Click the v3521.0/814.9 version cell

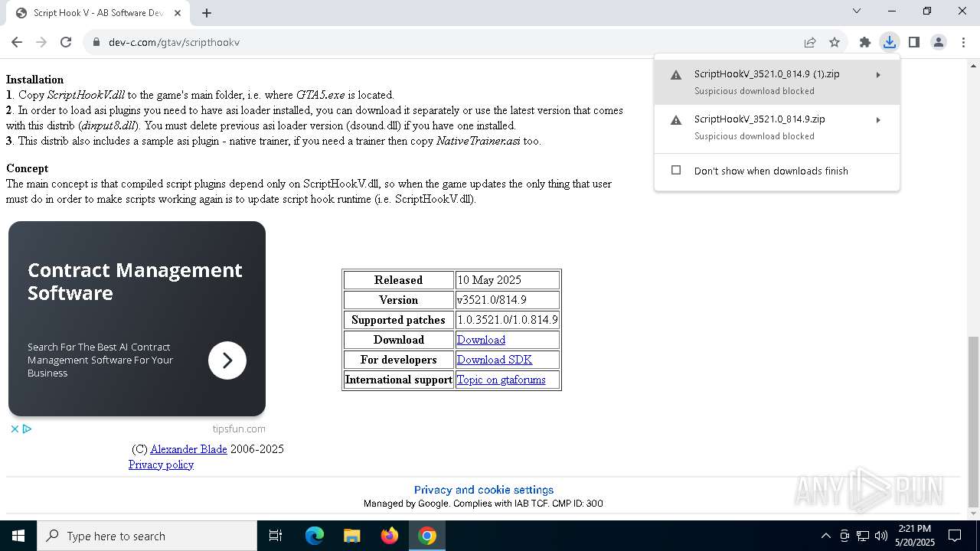[507, 300]
